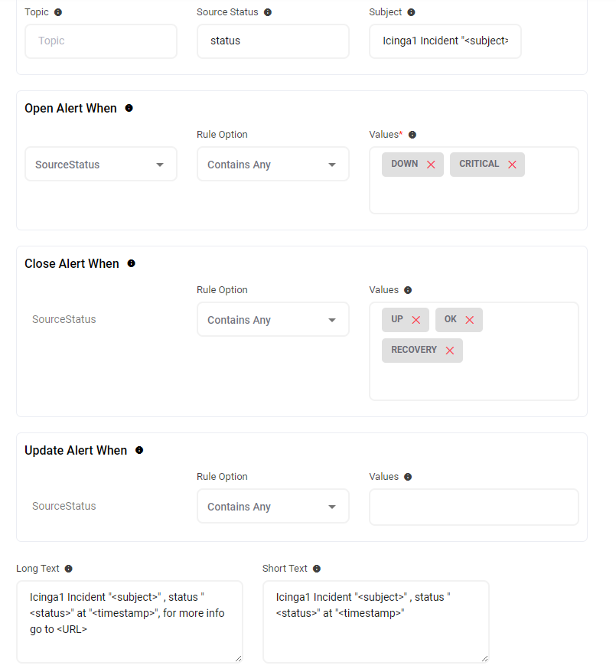Expand Rule Option dropdown under Close Alert When
This screenshot has width=616, height=672.
click(x=272, y=320)
